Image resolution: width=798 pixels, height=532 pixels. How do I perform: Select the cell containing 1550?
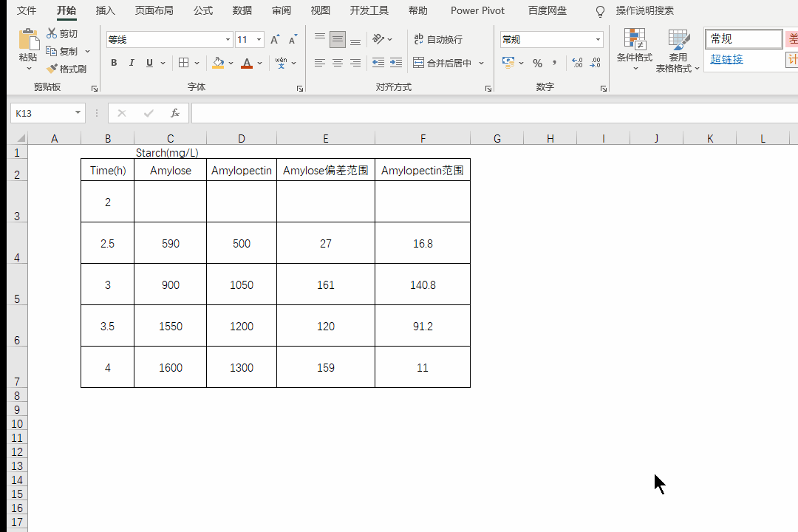(171, 327)
